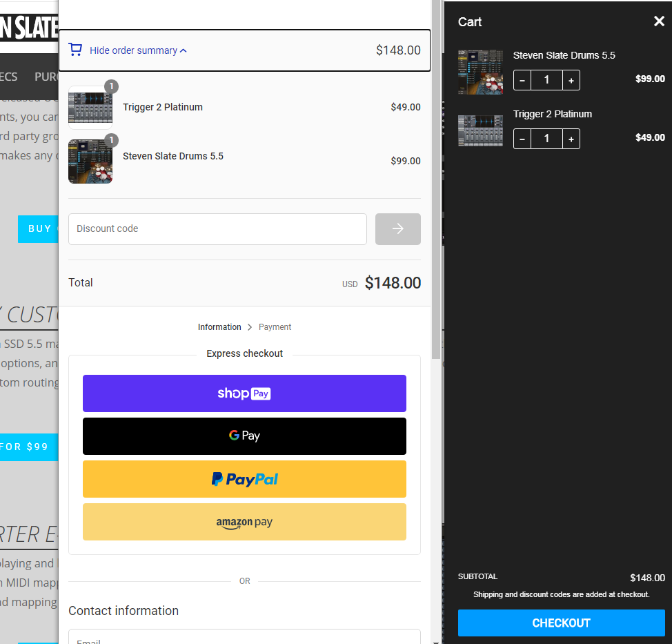The image size is (672, 644).
Task: Click the Cart panel title
Action: click(470, 22)
